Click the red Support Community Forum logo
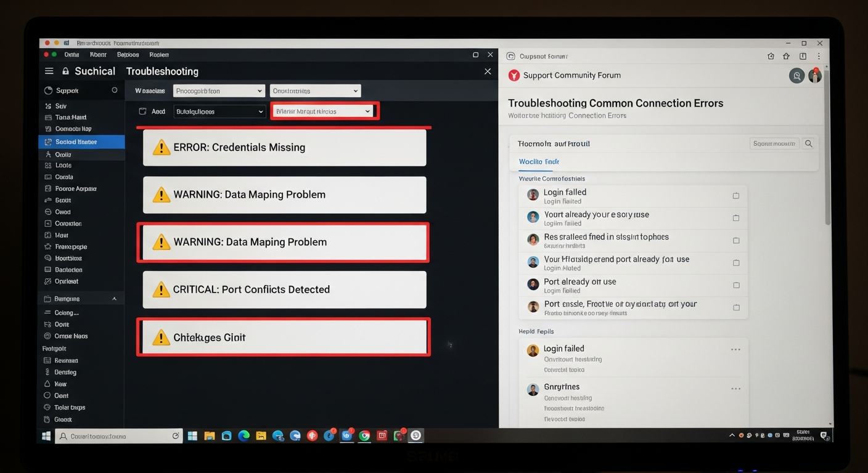This screenshot has height=473, width=868. tap(514, 75)
